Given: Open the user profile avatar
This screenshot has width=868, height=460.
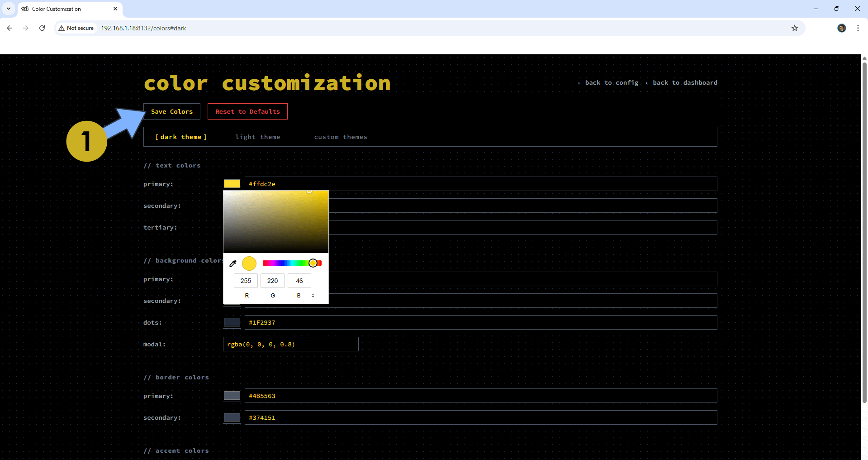Looking at the screenshot, I should coord(841,28).
